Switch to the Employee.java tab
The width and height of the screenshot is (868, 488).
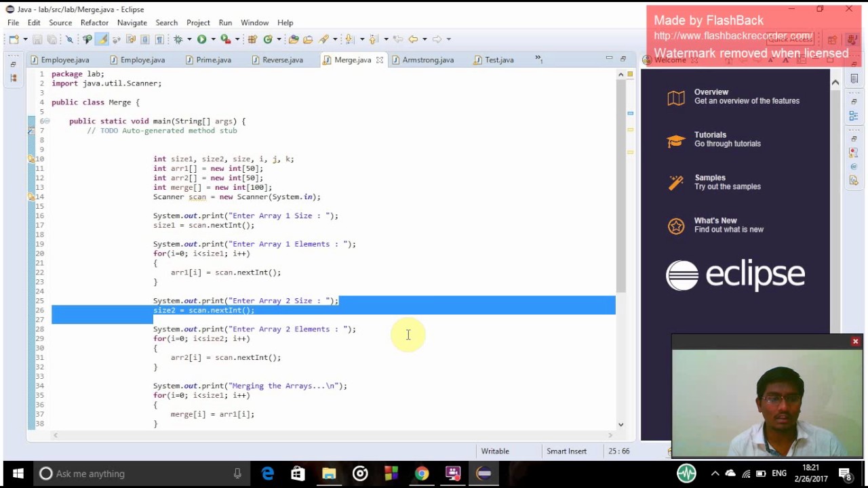pos(60,60)
